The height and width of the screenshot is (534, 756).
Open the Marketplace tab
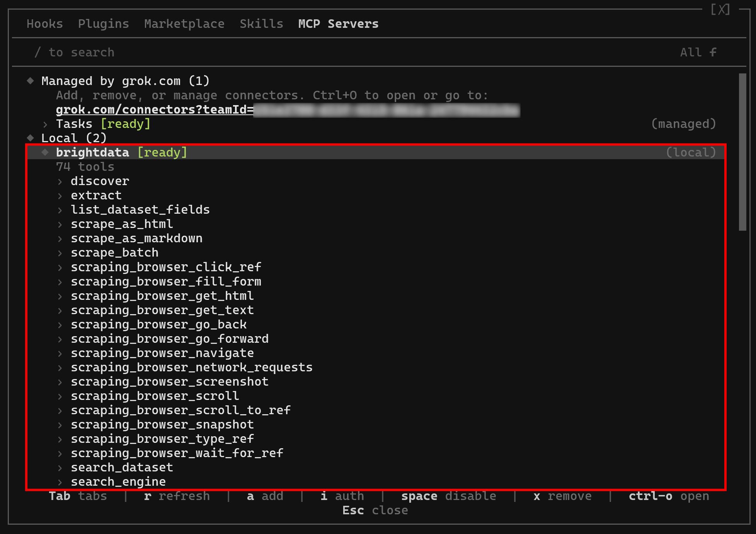pos(184,24)
